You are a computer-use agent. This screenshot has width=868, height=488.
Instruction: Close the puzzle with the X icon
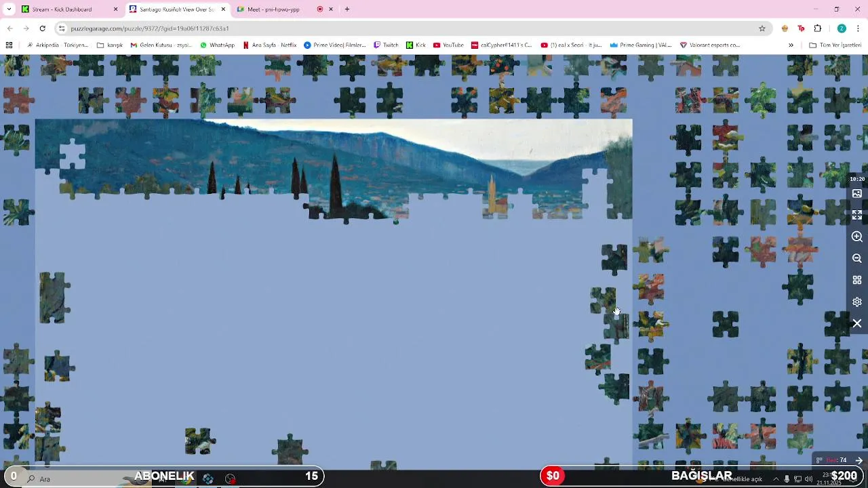pos(857,323)
